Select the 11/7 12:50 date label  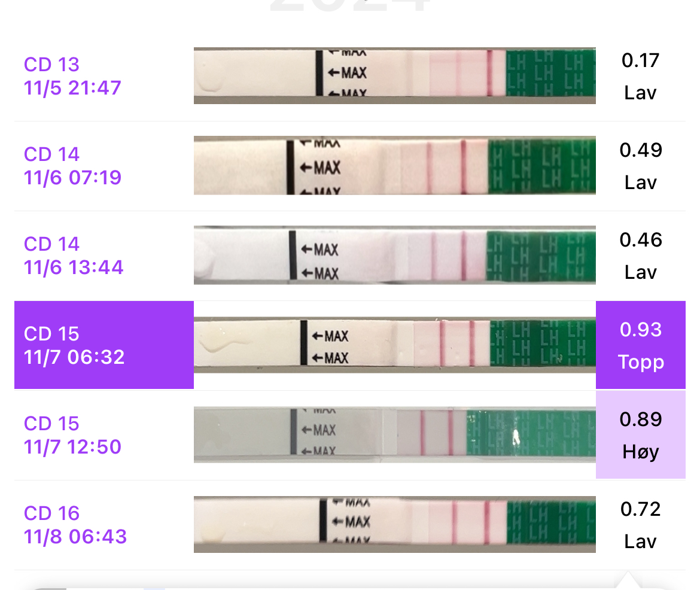tap(72, 447)
